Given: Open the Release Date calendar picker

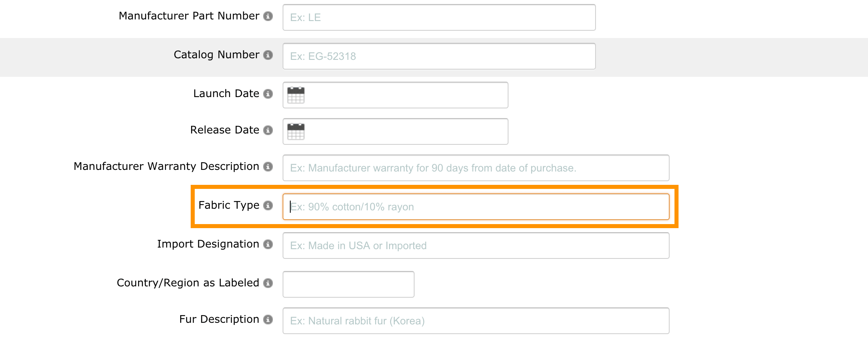Looking at the screenshot, I should pyautogui.click(x=296, y=131).
